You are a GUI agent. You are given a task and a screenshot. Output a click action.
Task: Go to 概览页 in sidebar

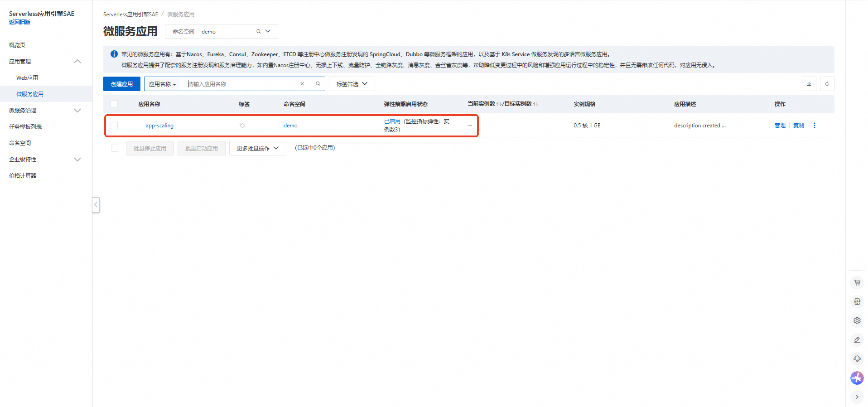click(17, 45)
